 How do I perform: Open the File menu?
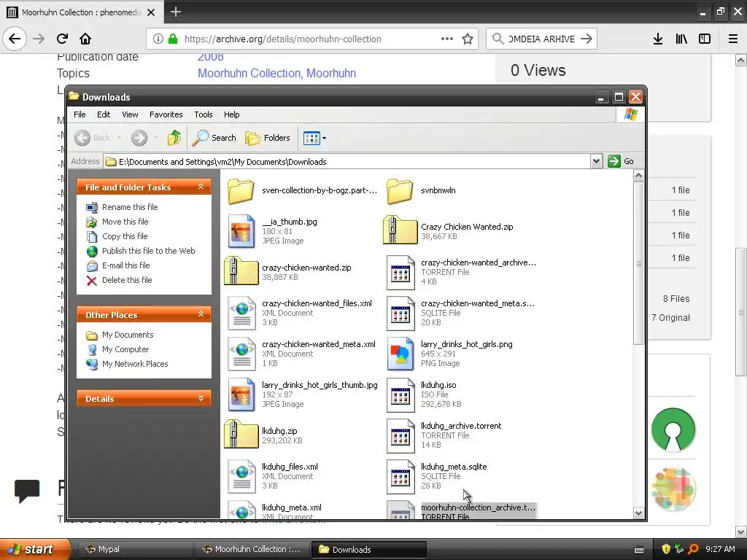pos(80,114)
